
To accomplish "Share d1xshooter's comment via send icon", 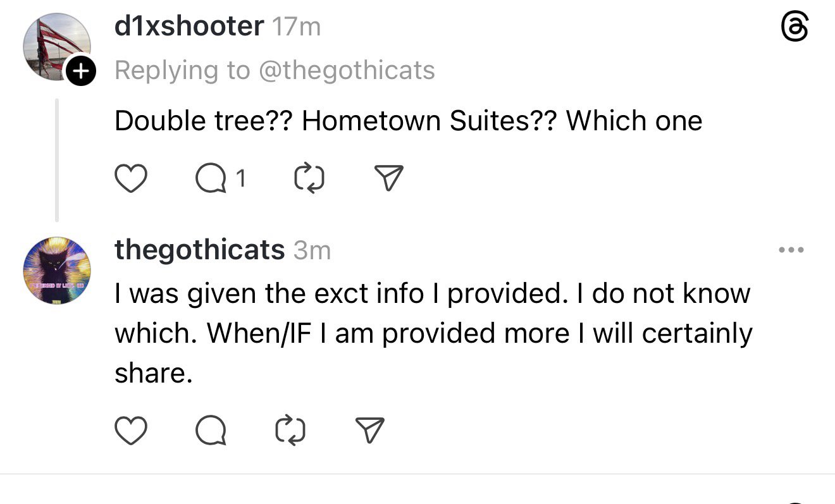I will 388,179.
